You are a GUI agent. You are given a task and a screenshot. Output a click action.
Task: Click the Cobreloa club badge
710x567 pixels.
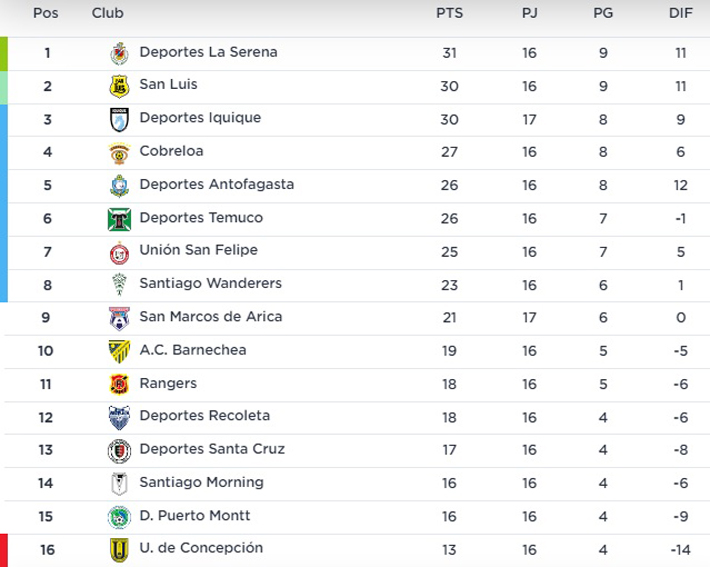point(120,153)
